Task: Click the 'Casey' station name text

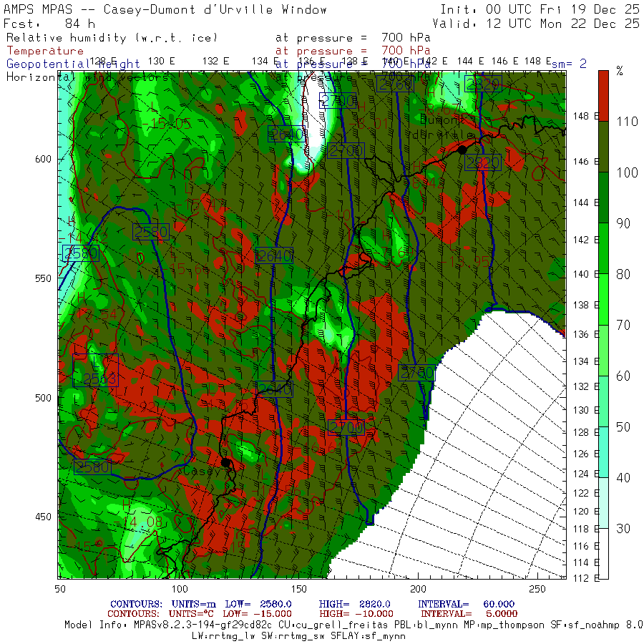Action: [x=202, y=471]
